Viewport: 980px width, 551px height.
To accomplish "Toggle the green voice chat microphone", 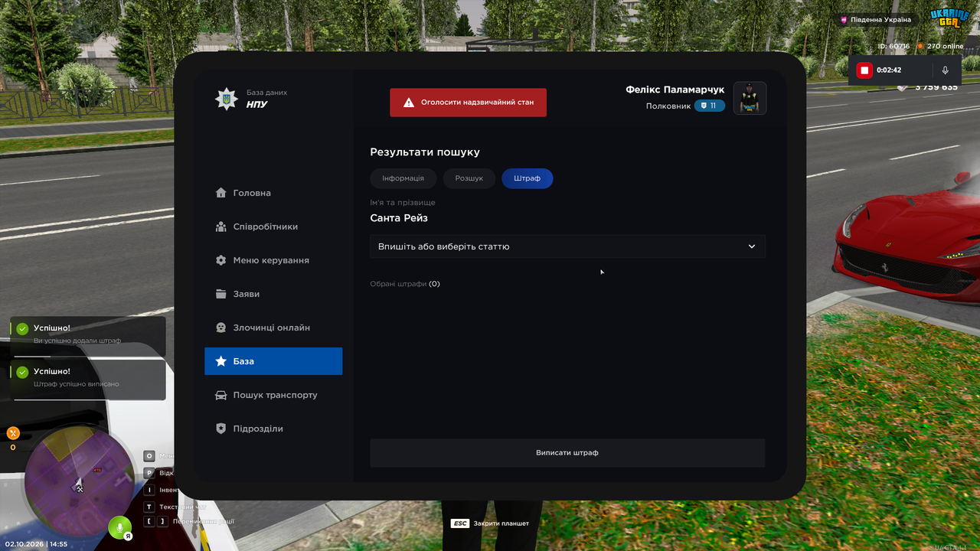I will pos(119,528).
